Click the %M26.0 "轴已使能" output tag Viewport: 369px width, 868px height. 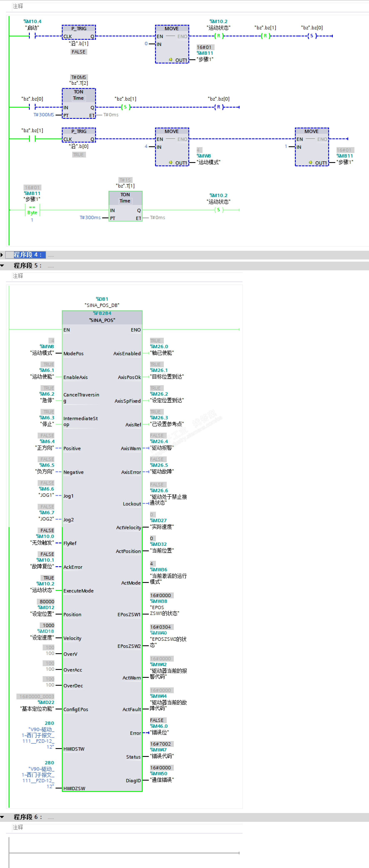click(162, 350)
